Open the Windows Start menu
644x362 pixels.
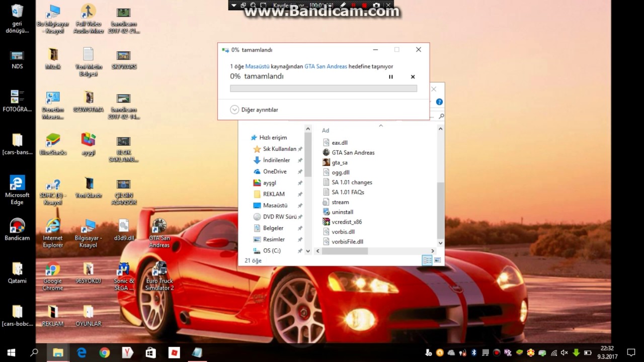(11, 352)
